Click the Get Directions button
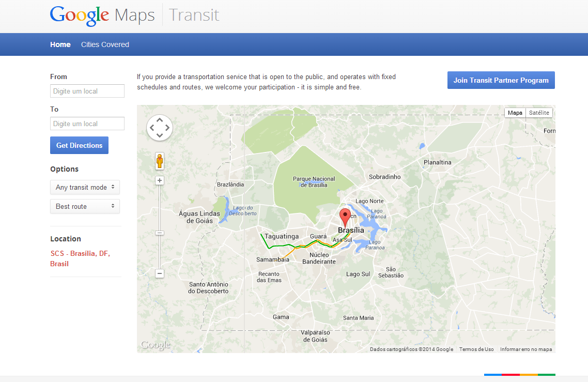The image size is (588, 382). 79,145
